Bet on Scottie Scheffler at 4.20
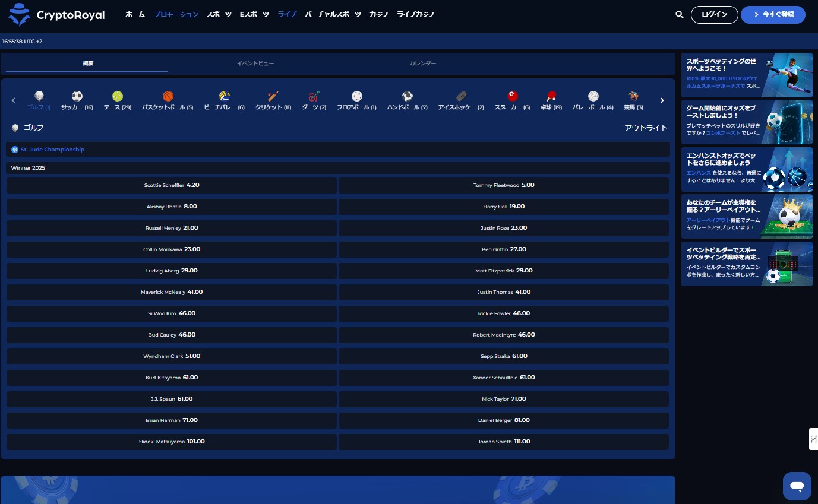This screenshot has height=504, width=818. pyautogui.click(x=172, y=185)
